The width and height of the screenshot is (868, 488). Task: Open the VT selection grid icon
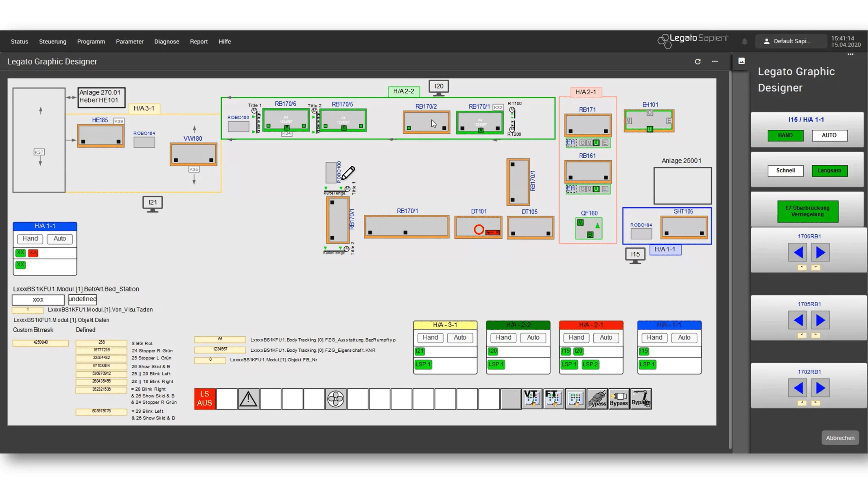532,399
